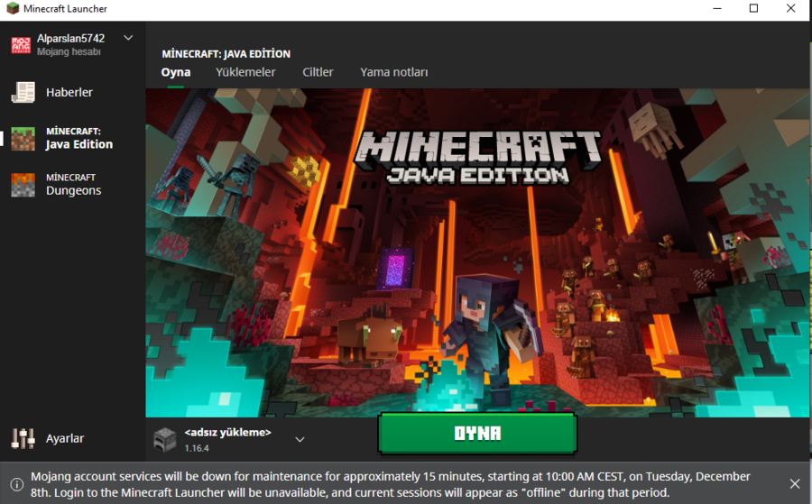Click the Minecraft Launcher title bar icon
The width and height of the screenshot is (812, 504).
click(13, 8)
